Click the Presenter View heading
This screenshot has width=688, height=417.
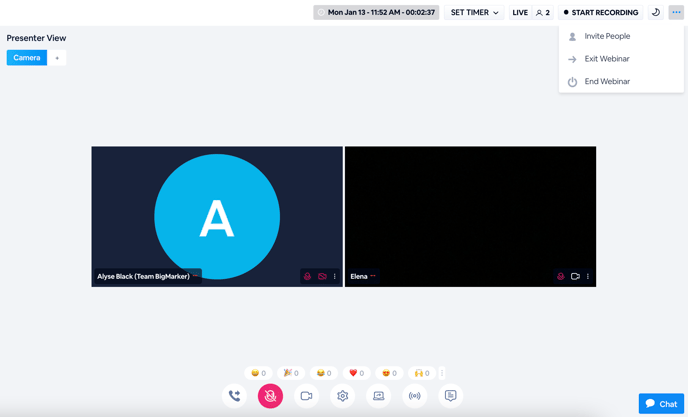click(x=36, y=38)
